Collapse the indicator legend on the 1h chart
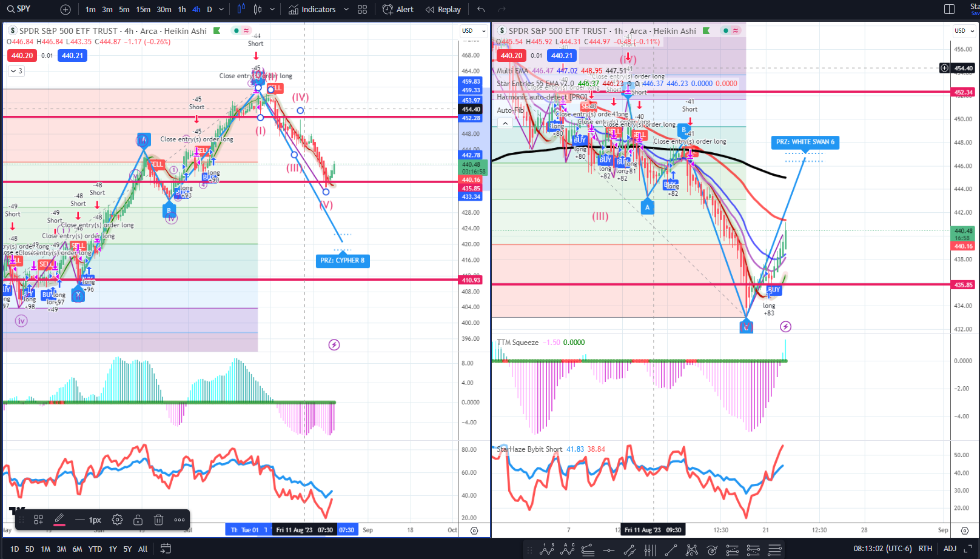This screenshot has width=980, height=559. pyautogui.click(x=505, y=123)
